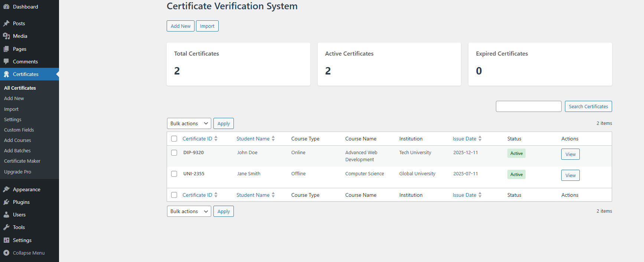This screenshot has width=644, height=262.
Task: Click the DIP-9320 certificate ID text
Action: pyautogui.click(x=193, y=152)
